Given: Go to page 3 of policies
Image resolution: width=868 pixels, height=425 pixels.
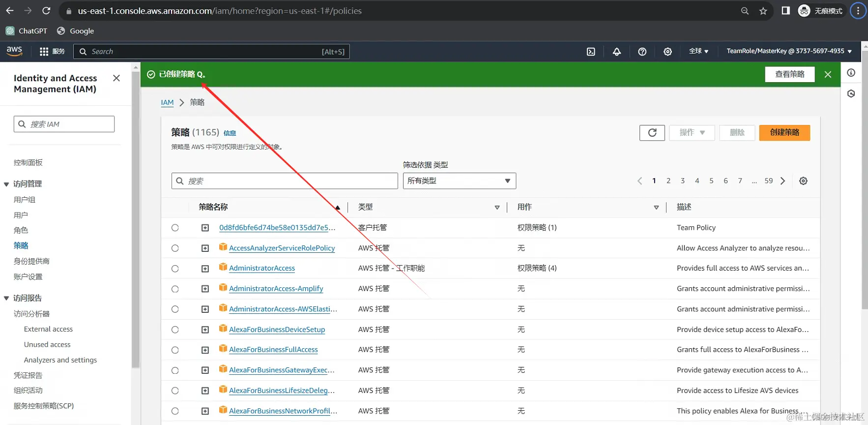Looking at the screenshot, I should pyautogui.click(x=683, y=181).
